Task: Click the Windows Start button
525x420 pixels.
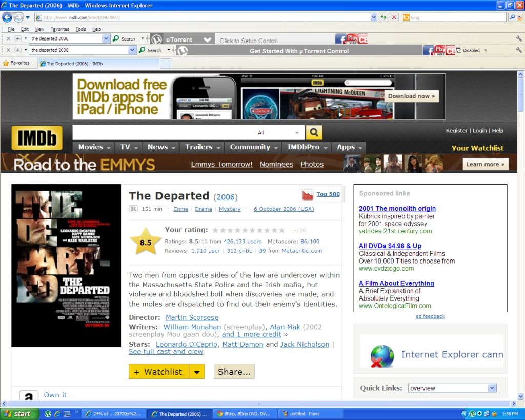Action: 19,414
